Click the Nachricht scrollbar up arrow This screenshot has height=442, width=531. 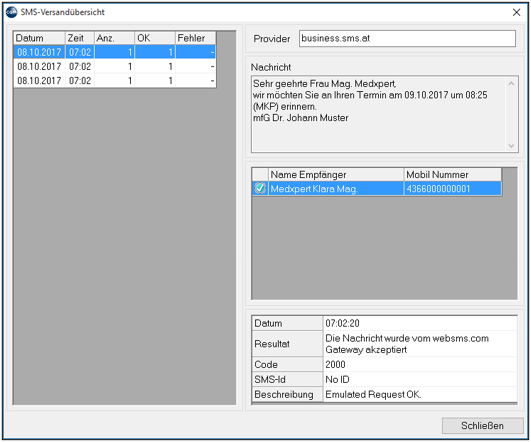tap(511, 83)
